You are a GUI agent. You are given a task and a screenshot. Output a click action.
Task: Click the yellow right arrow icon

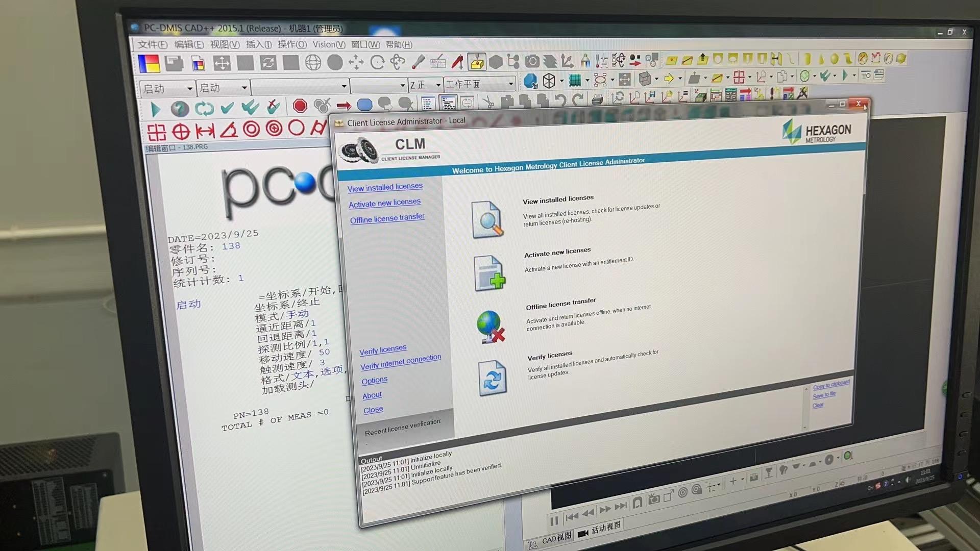coord(668,79)
